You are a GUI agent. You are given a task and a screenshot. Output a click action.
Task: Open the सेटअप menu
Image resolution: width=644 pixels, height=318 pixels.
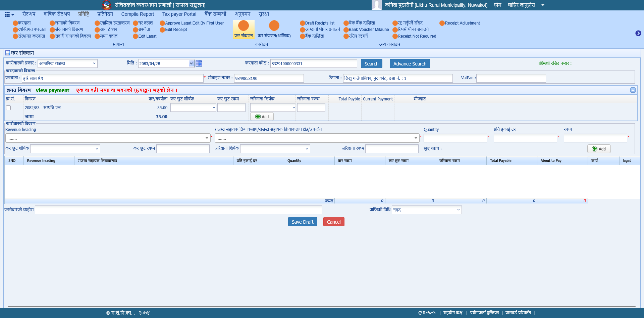(29, 14)
